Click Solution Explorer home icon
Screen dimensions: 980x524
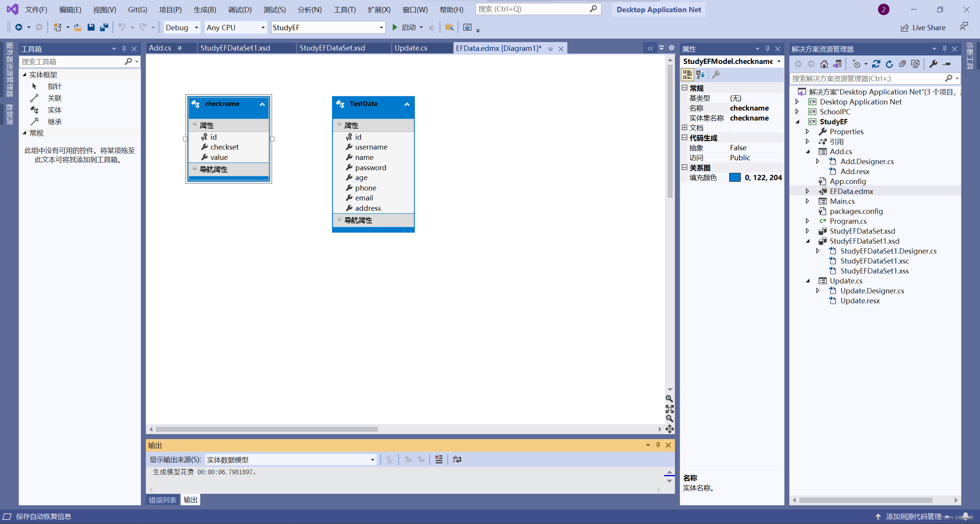coord(824,64)
